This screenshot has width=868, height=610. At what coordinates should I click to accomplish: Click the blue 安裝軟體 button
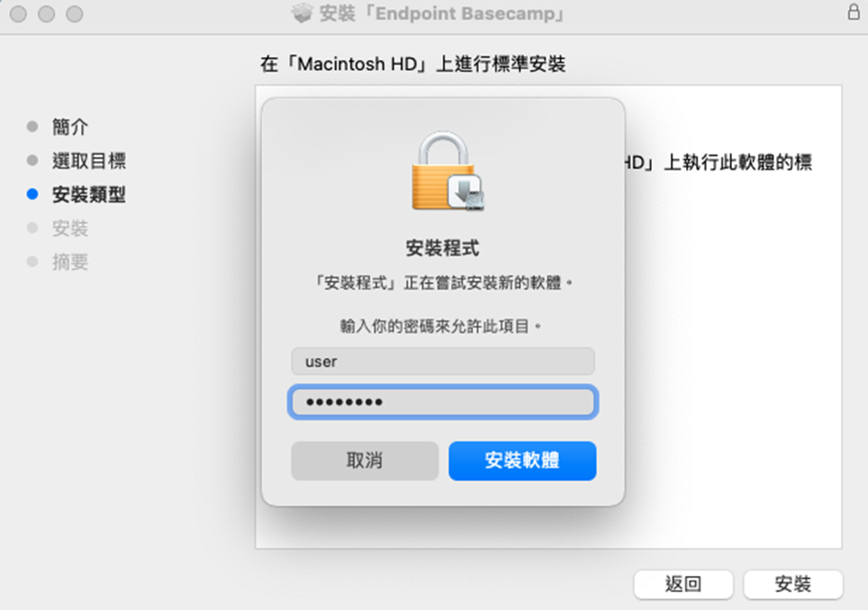point(522,460)
